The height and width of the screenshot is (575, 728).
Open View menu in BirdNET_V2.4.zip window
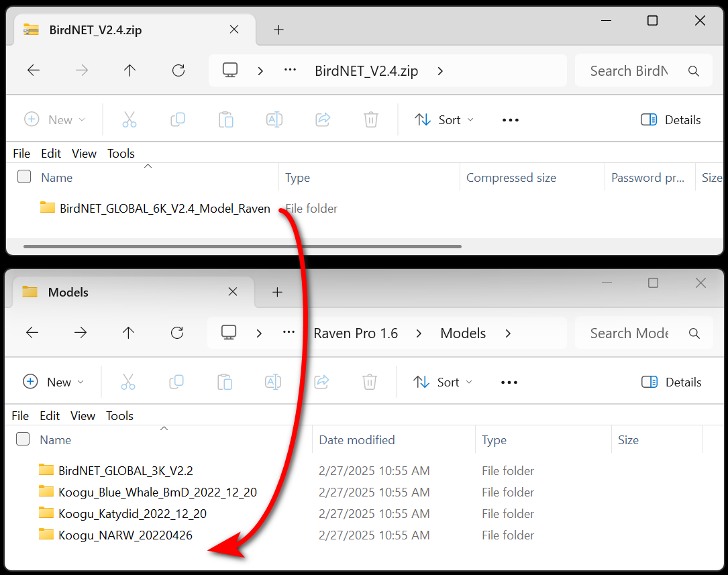tap(84, 154)
